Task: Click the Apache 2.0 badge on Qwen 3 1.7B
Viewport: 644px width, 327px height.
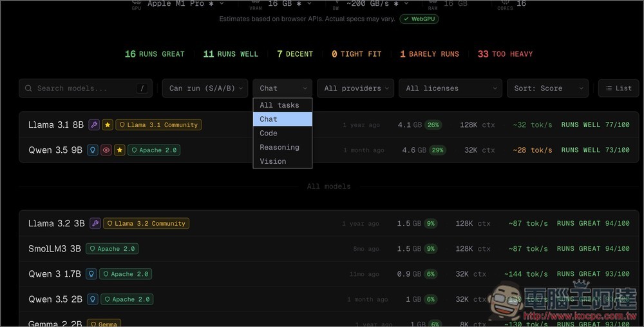Action: [x=126, y=274]
